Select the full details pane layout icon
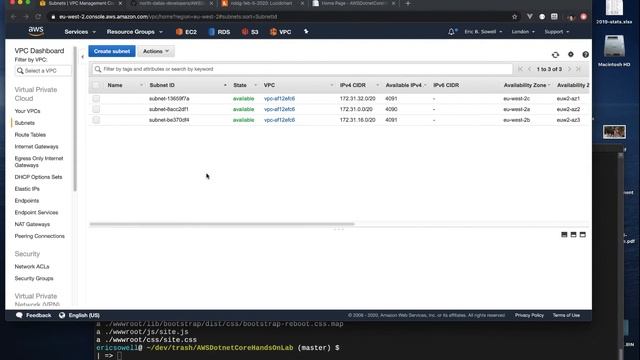 tap(582, 235)
